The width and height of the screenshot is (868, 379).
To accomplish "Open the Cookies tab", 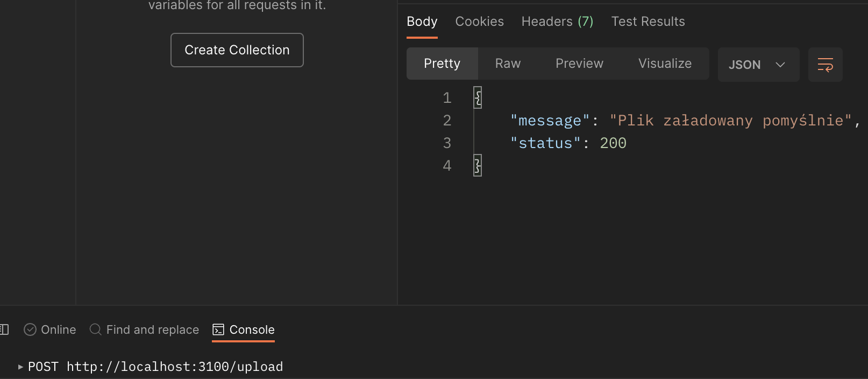I will tap(479, 22).
